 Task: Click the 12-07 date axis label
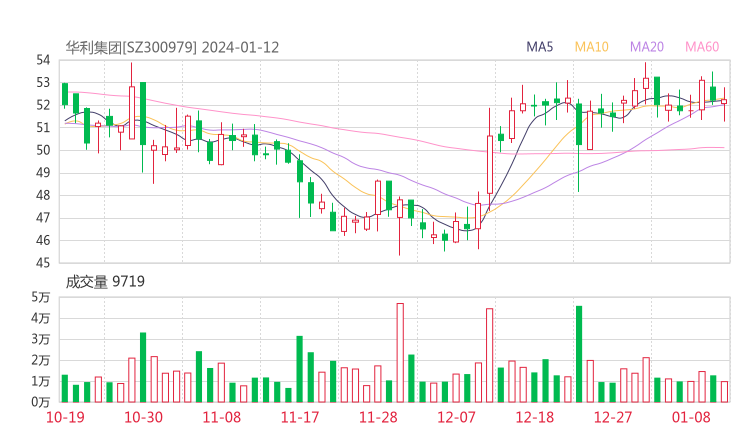pos(456,417)
